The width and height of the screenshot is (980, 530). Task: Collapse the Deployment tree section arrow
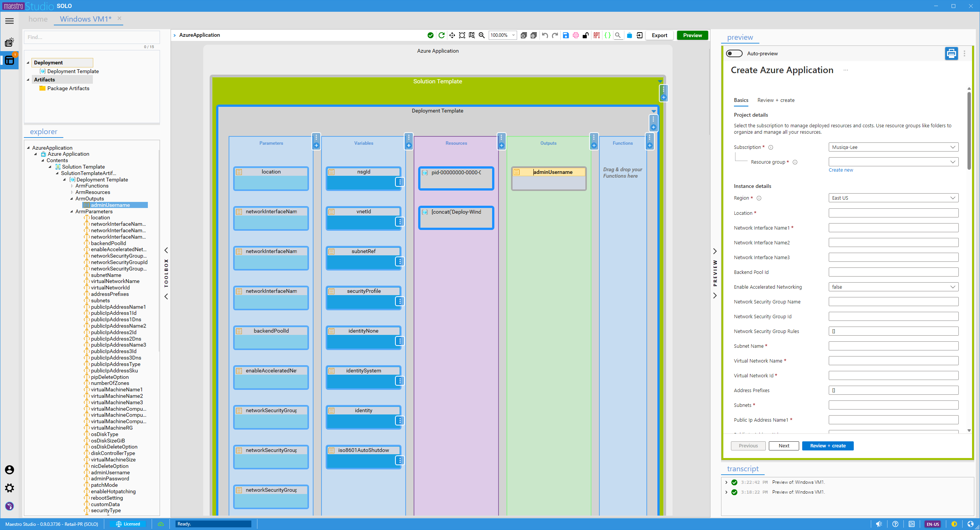(28, 63)
